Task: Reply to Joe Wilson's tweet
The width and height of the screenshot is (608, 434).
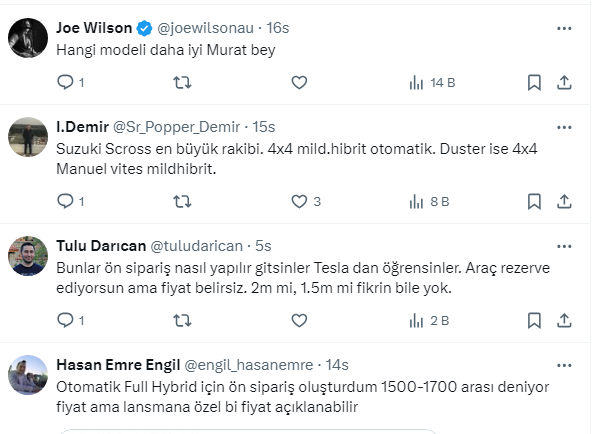Action: (66, 83)
